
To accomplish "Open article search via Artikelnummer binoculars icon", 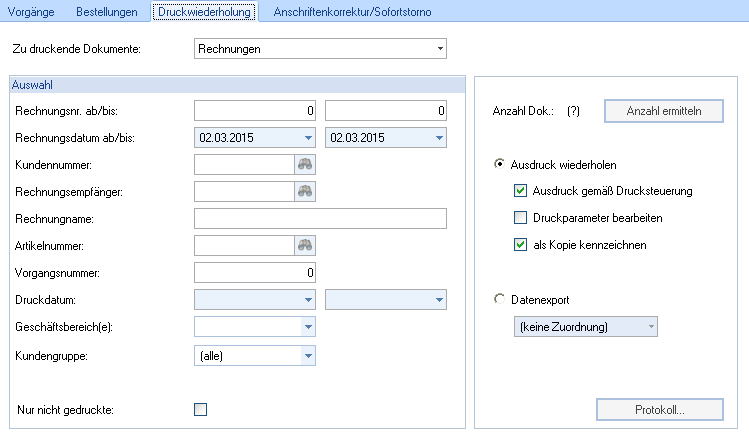I will point(305,245).
